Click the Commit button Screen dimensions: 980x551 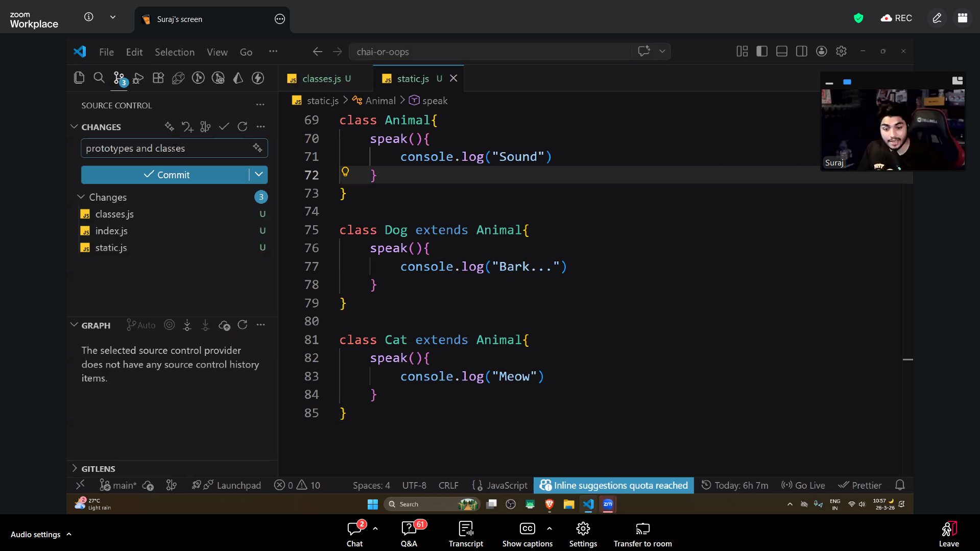[x=166, y=175]
